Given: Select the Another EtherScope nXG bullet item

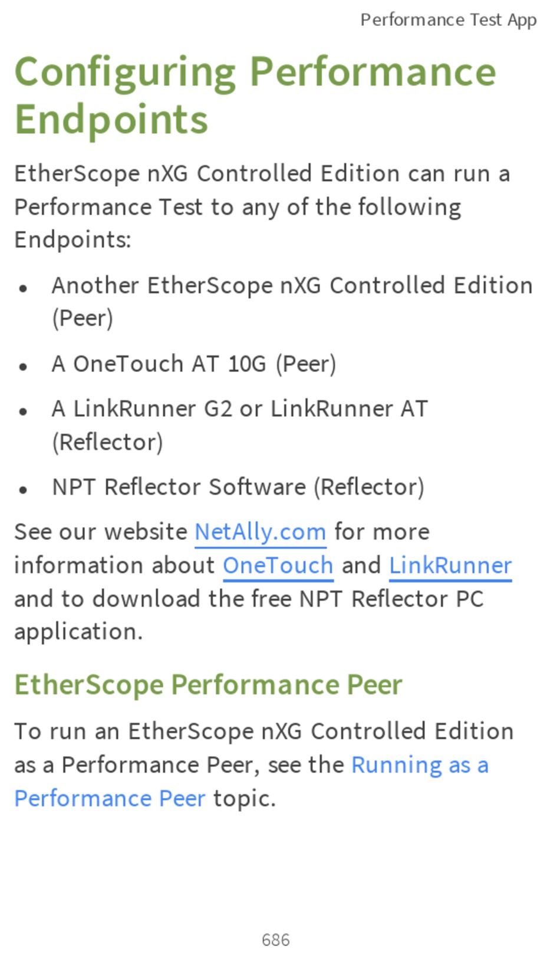Looking at the screenshot, I should point(292,302).
